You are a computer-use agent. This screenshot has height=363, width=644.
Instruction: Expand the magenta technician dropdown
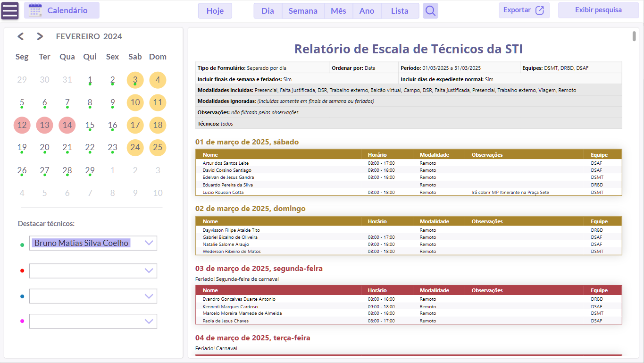click(149, 321)
